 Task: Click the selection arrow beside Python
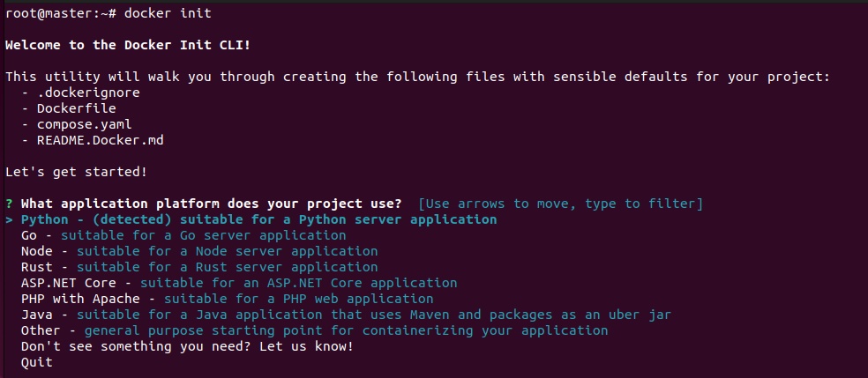(10, 219)
